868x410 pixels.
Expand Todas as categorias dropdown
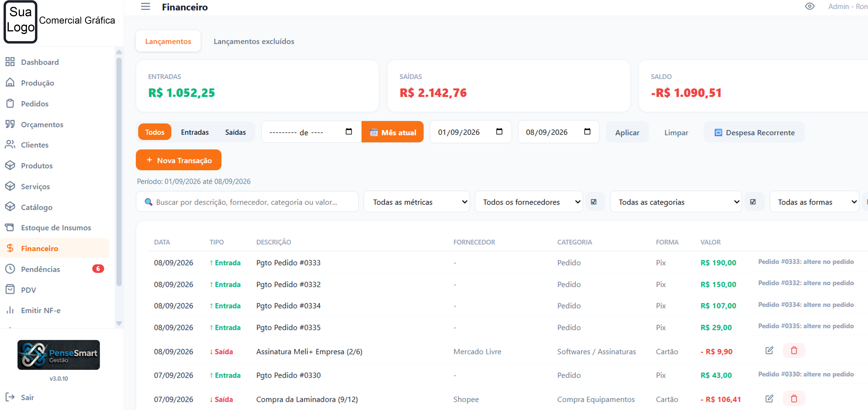676,202
